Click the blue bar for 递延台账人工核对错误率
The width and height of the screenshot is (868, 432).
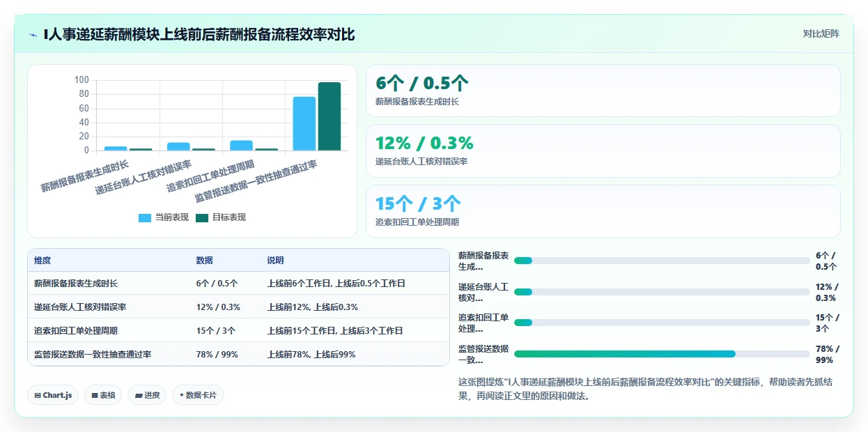pos(178,146)
